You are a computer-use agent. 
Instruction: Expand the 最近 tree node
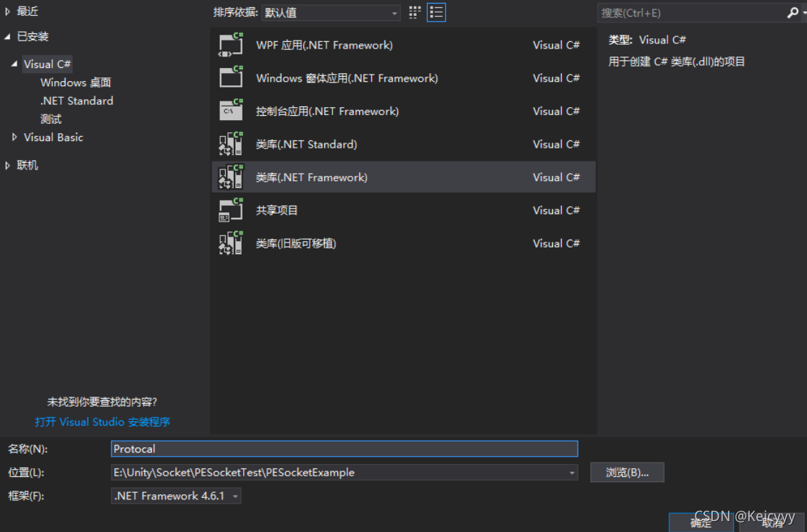pos(7,11)
